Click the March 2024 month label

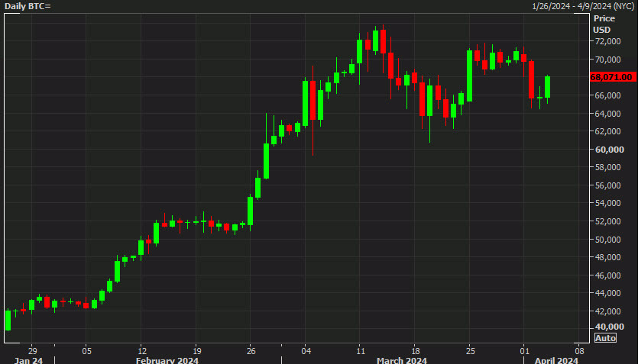pos(402,360)
